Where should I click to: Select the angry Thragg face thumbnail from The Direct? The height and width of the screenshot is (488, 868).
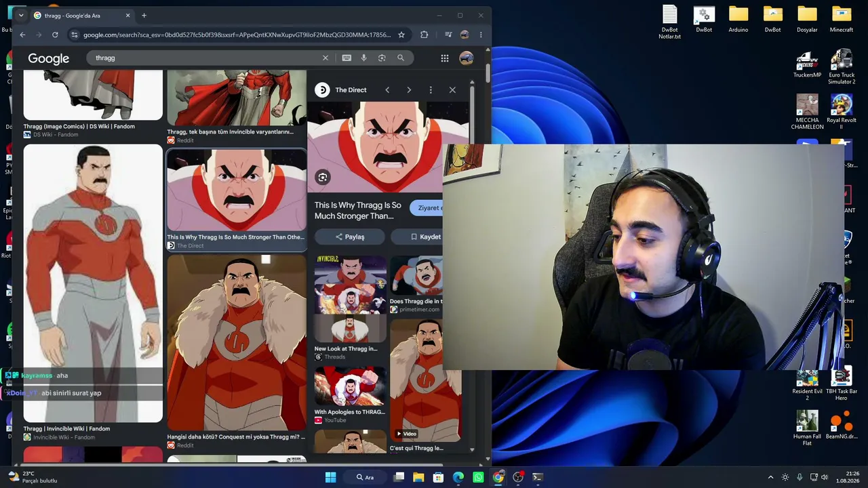point(237,190)
